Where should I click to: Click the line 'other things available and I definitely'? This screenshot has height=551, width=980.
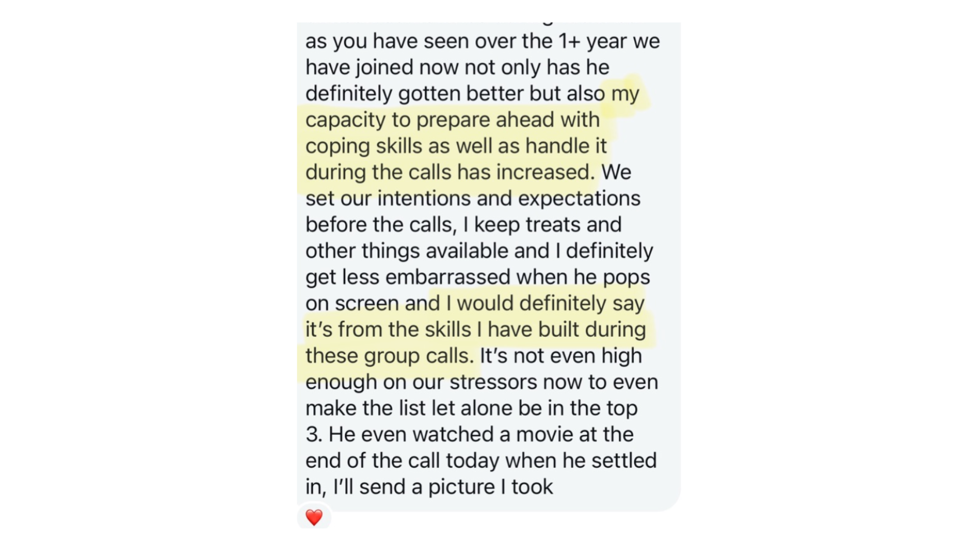(479, 251)
